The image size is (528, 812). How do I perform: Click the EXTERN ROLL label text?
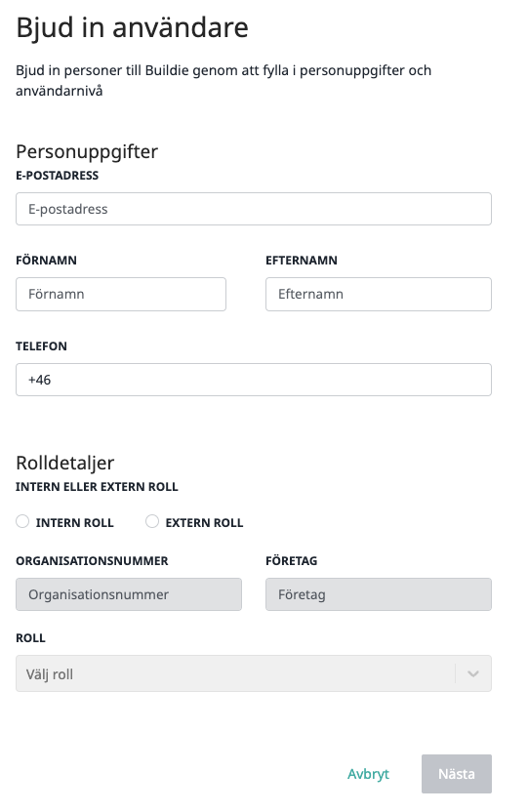[x=204, y=523]
